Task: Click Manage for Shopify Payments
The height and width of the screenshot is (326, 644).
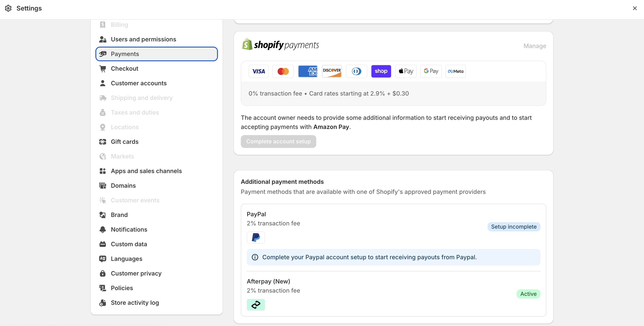Action: point(534,46)
